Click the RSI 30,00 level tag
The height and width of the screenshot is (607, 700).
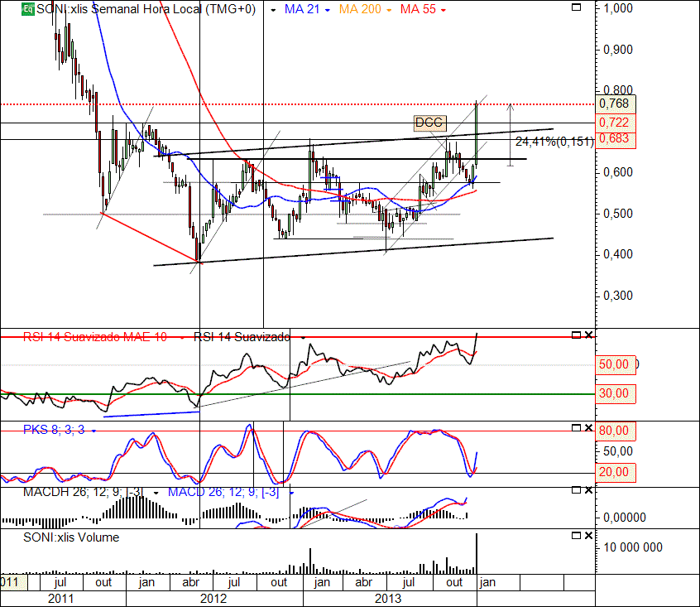pos(616,394)
